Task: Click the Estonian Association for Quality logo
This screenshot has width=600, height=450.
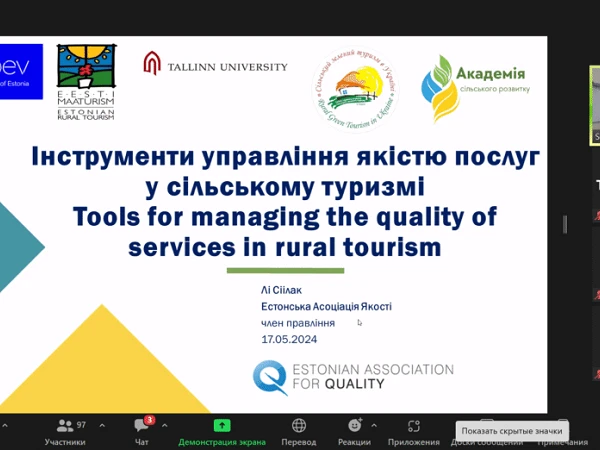Action: coord(353,377)
